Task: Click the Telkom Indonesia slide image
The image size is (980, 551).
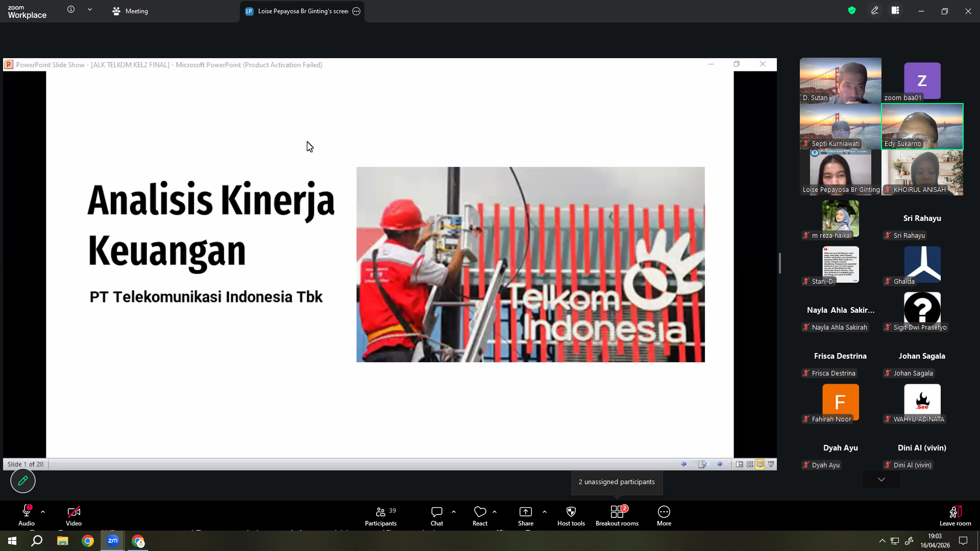Action: [x=530, y=264]
